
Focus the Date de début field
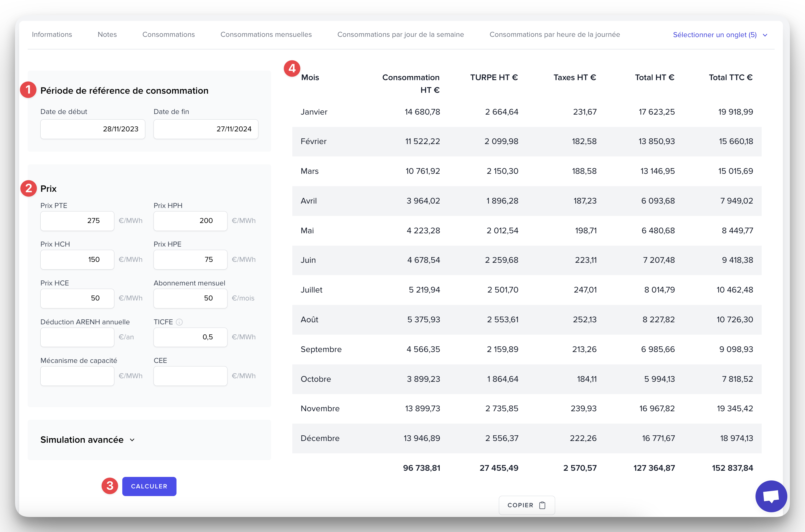(93, 129)
